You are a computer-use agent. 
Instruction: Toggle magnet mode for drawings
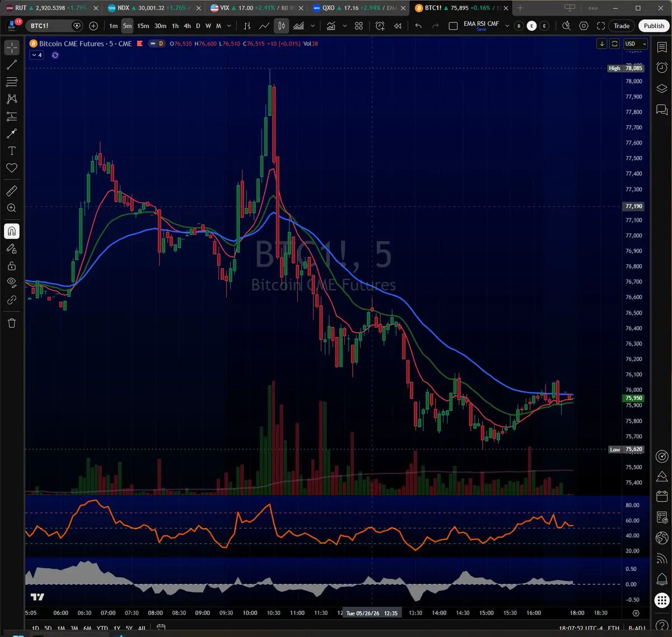[12, 231]
